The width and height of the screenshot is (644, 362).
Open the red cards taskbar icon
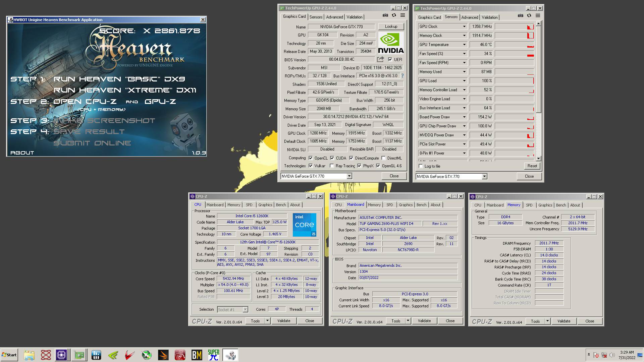[180, 355]
